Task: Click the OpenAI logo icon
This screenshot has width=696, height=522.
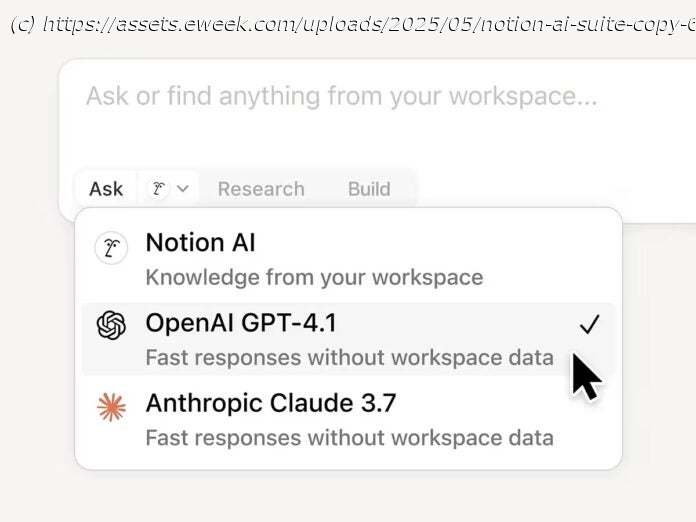Action: point(111,326)
